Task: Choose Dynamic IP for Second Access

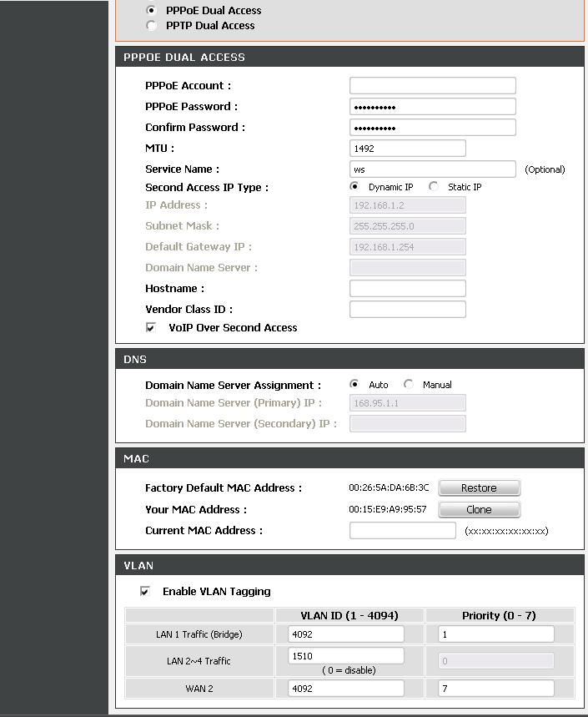Action: click(x=354, y=187)
